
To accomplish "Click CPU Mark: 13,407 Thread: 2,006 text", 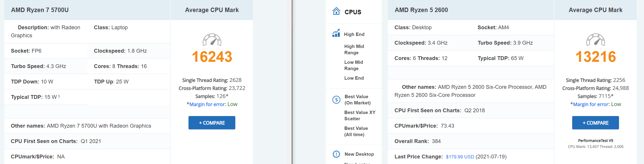I will point(596,147).
